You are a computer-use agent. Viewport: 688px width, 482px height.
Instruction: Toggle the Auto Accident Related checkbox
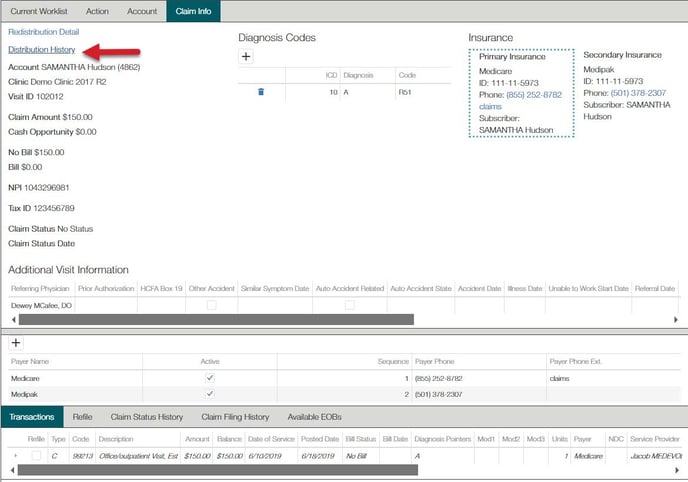(349, 304)
